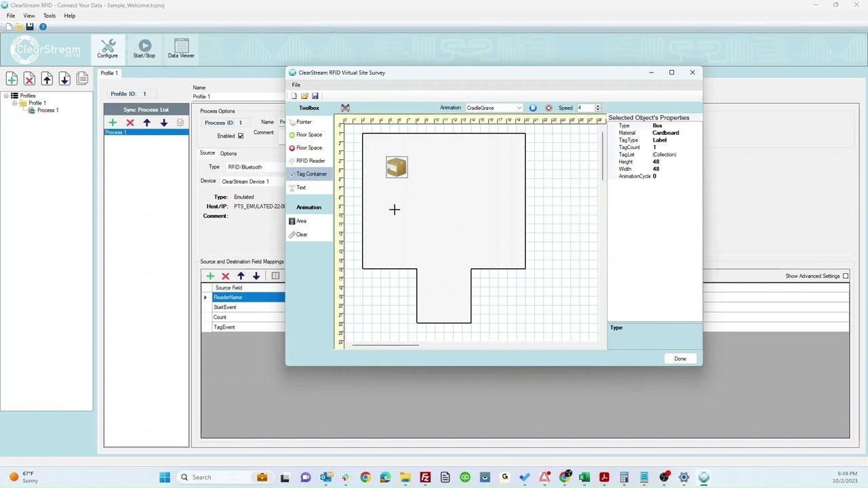Switch to the Source tab
Image resolution: width=868 pixels, height=488 pixels.
pyautogui.click(x=207, y=153)
